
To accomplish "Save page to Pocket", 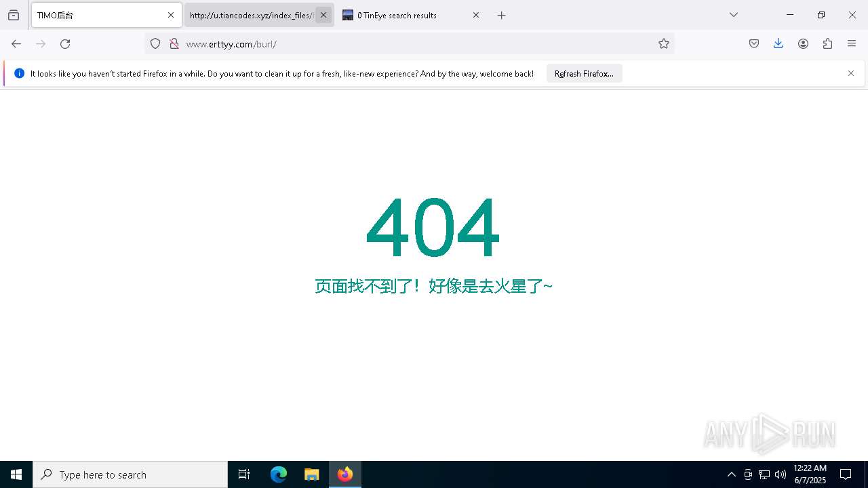I will click(x=754, y=43).
